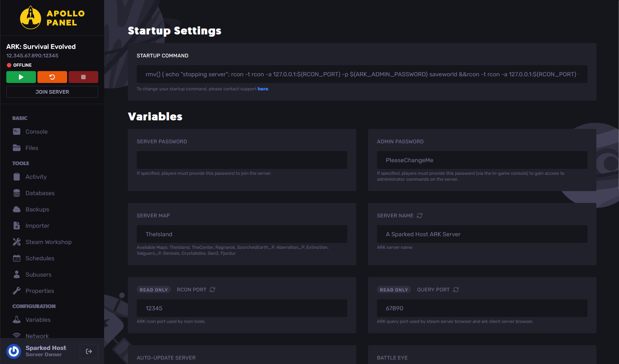Go to Steam Workshop
Screen dimensions: 619x364
click(48, 242)
